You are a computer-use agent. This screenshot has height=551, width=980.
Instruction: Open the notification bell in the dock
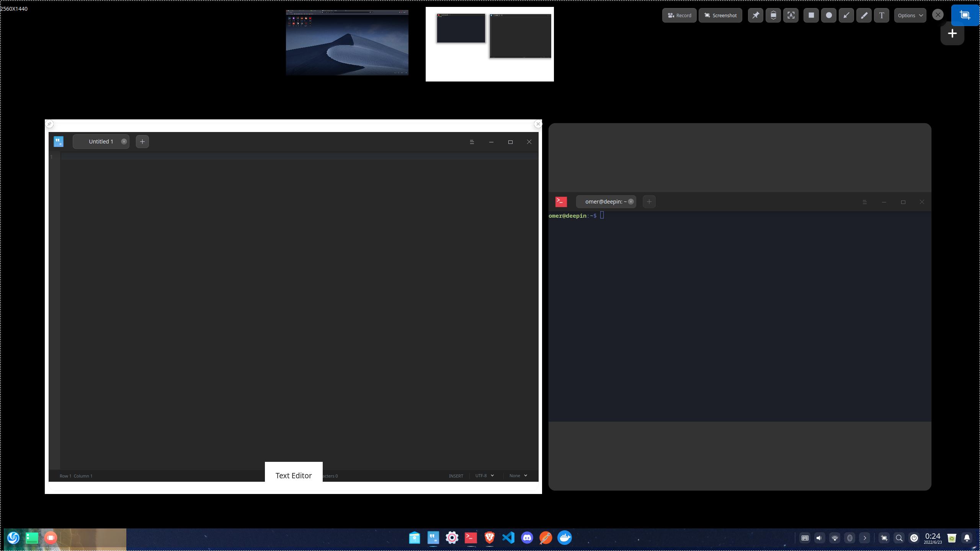pyautogui.click(x=967, y=538)
